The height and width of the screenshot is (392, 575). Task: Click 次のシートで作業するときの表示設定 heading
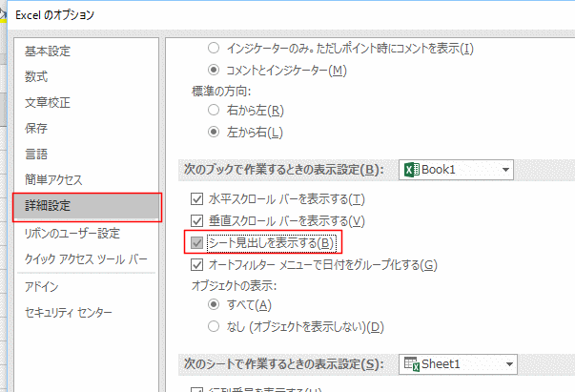coord(284,364)
